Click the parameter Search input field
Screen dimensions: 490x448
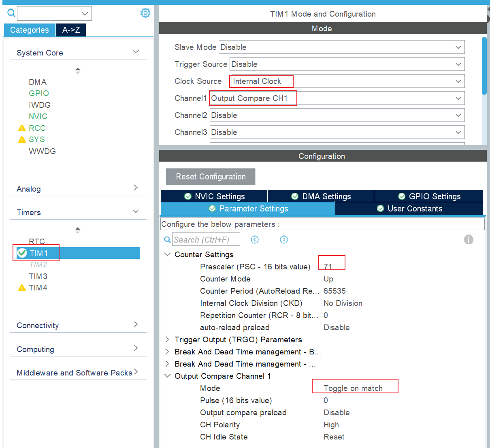pos(206,239)
